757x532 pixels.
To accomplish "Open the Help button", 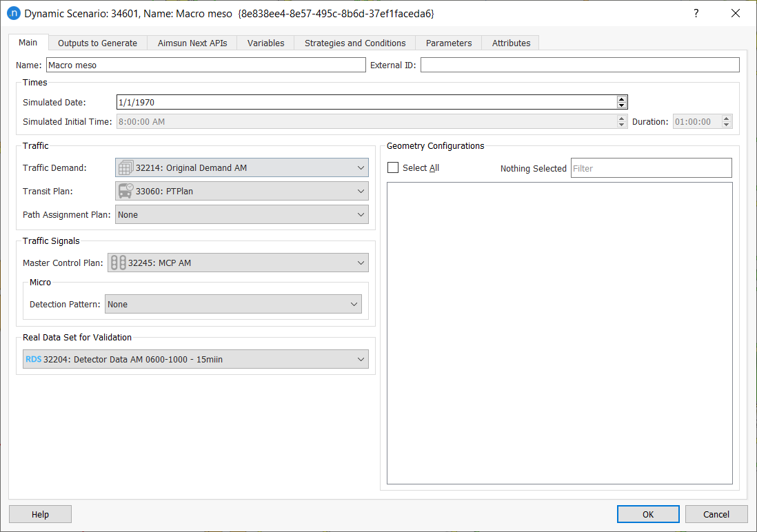I will [40, 514].
